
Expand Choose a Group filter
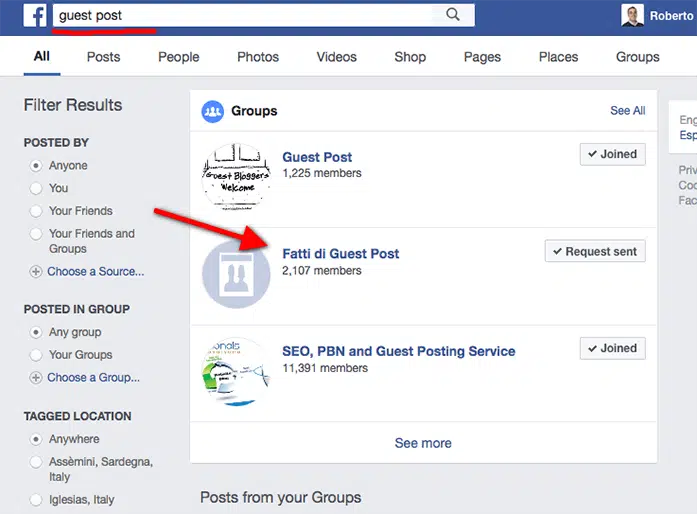tap(93, 377)
